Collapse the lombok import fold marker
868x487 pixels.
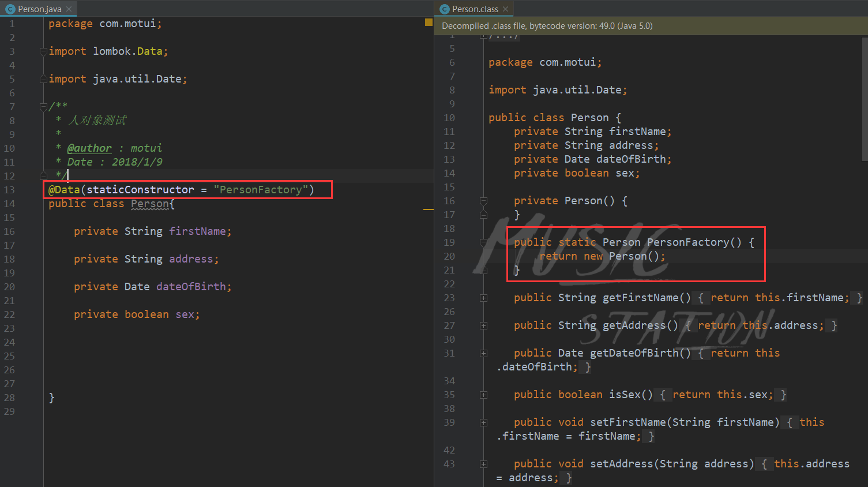click(43, 51)
